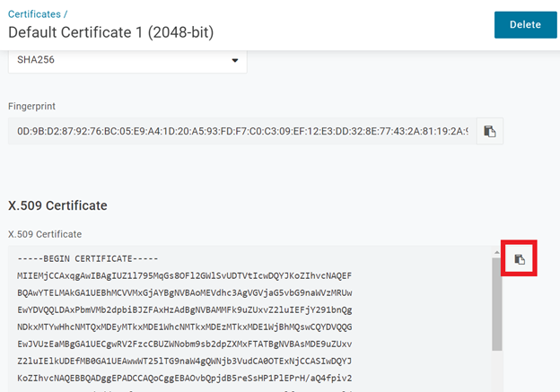
Task: Copy the fingerprint to clipboard
Action: [x=489, y=131]
